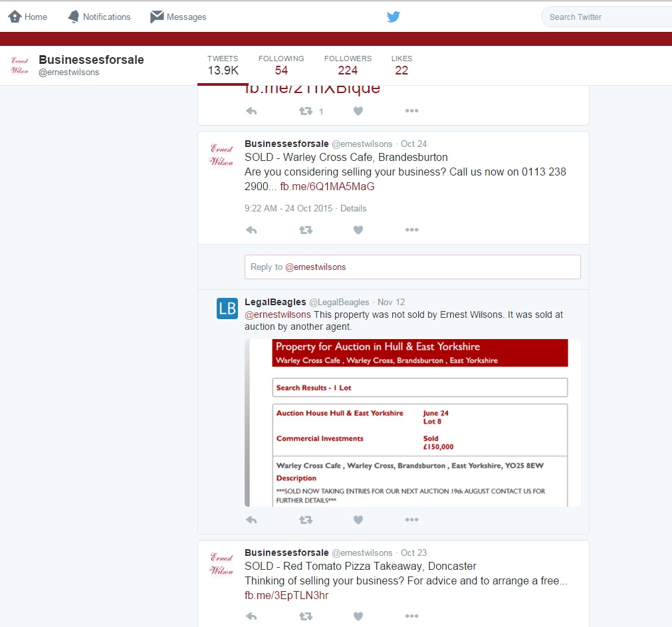
Task: Focus the Search Twitter field
Action: click(x=606, y=17)
